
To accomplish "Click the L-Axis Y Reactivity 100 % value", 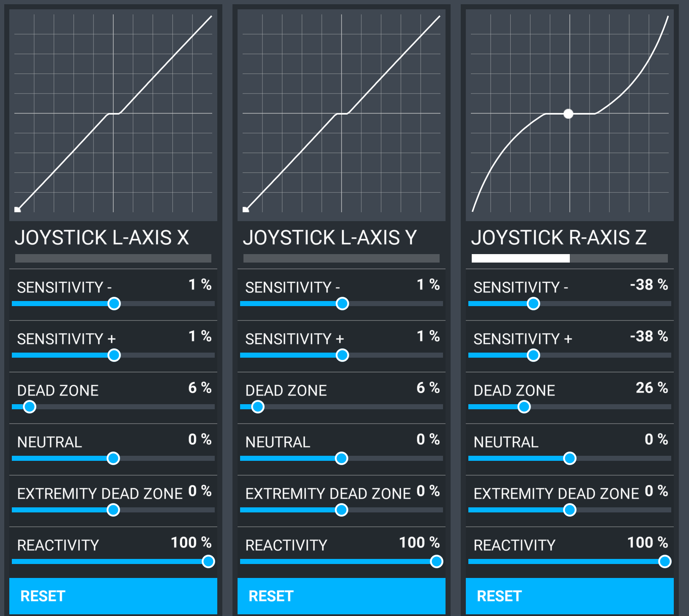I will click(419, 542).
